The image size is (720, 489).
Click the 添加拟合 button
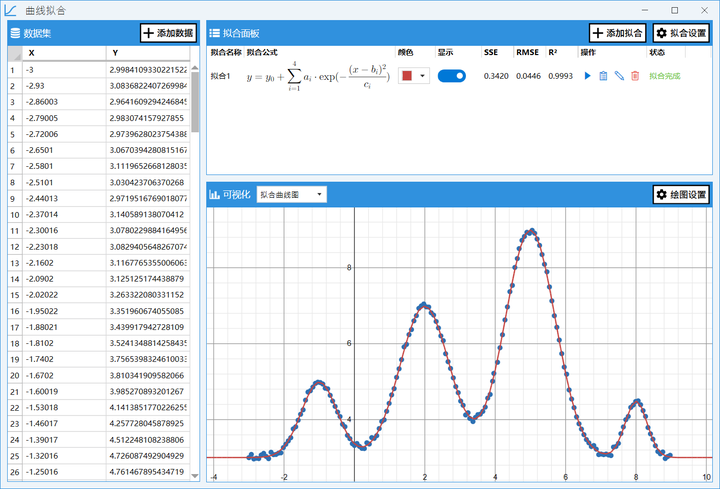point(618,33)
